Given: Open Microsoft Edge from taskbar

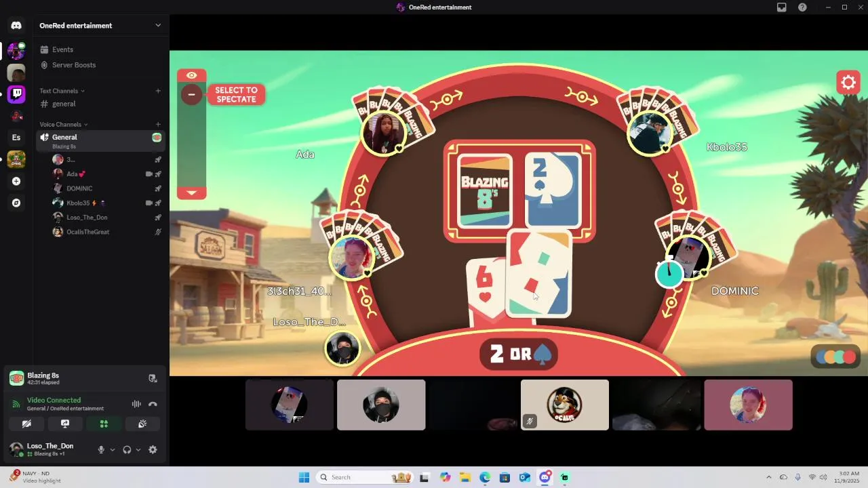Looking at the screenshot, I should coord(485,477).
